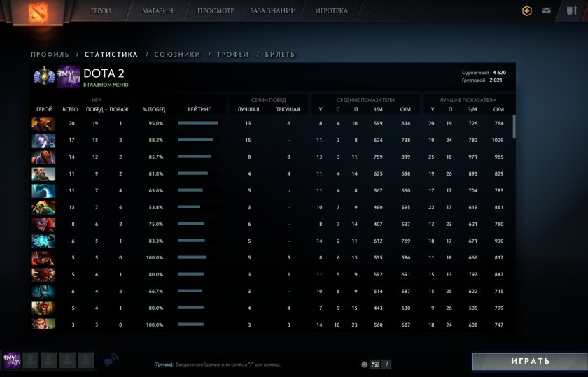Image resolution: width=588 pixels, height=377 pixels.
Task: Click the 95.0% win rate cell
Action: pos(156,123)
